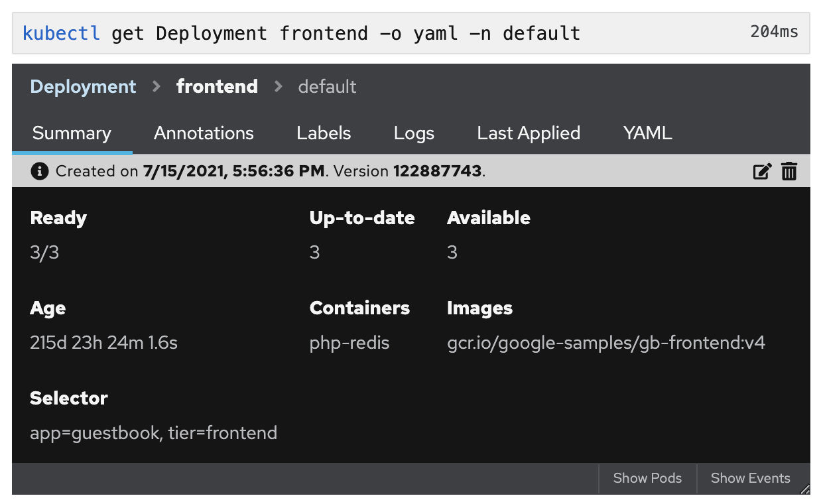Click the default namespace breadcrumb
The width and height of the screenshot is (821, 504).
coord(327,87)
